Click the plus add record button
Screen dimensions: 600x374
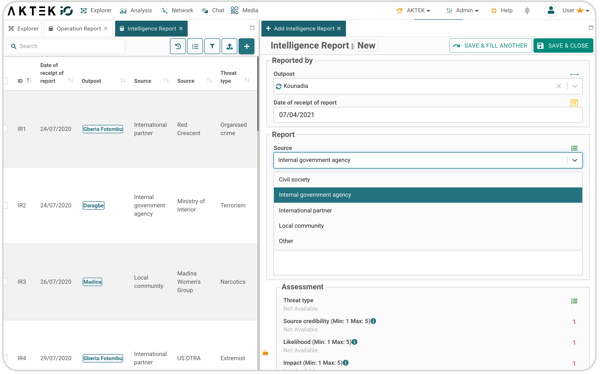point(247,46)
